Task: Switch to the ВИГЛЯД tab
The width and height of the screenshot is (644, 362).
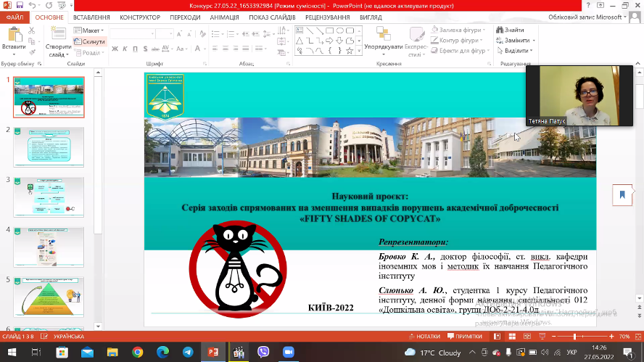Action: 371,17
